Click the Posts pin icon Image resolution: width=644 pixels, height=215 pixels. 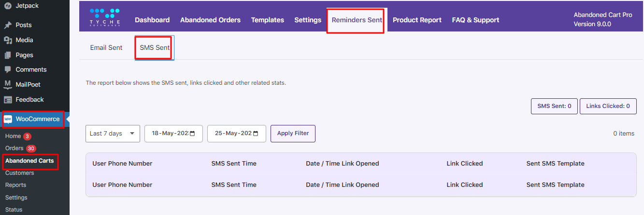pyautogui.click(x=8, y=25)
